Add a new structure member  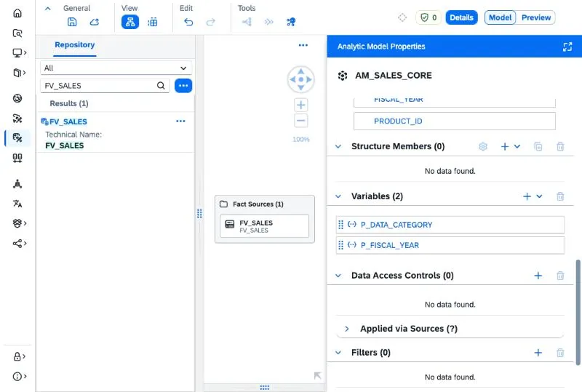(x=504, y=146)
